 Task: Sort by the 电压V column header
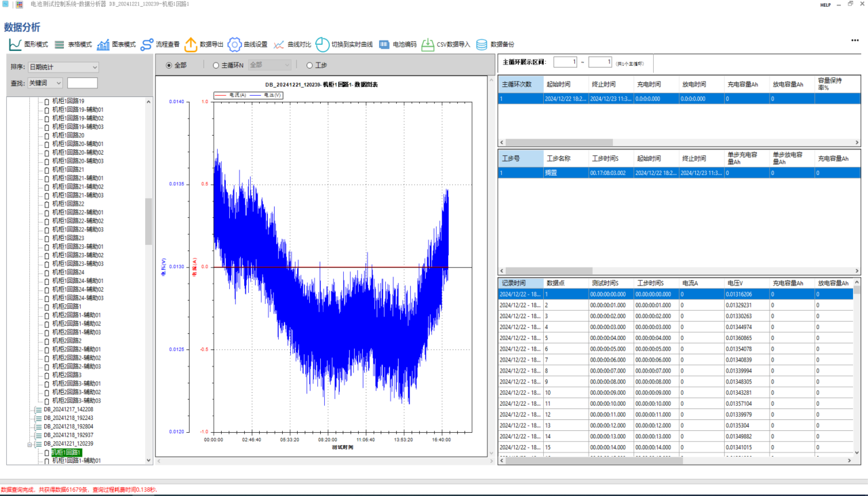(x=735, y=283)
